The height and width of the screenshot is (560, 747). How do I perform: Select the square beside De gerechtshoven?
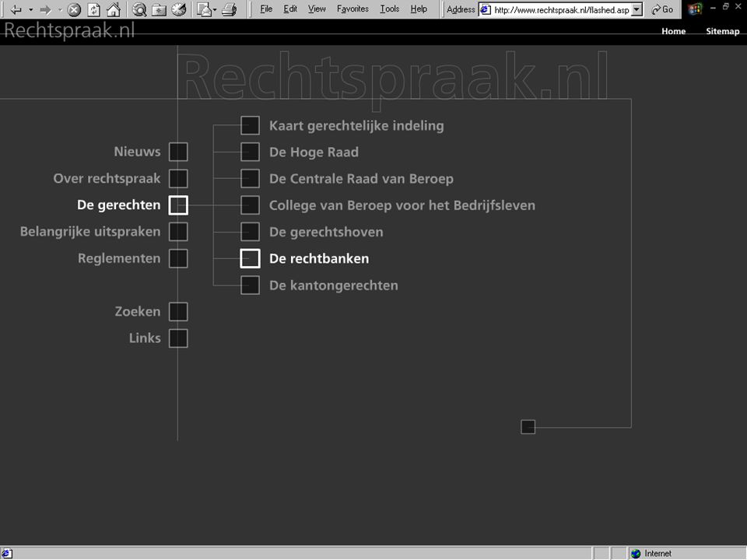[250, 232]
